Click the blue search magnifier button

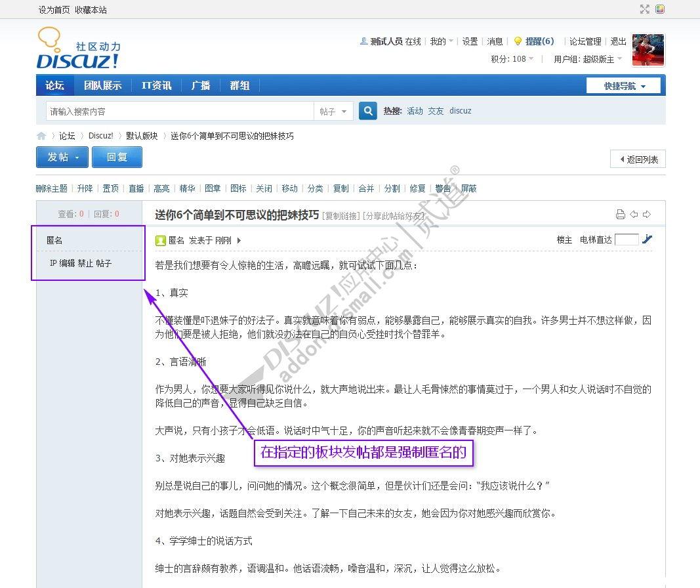click(x=368, y=111)
